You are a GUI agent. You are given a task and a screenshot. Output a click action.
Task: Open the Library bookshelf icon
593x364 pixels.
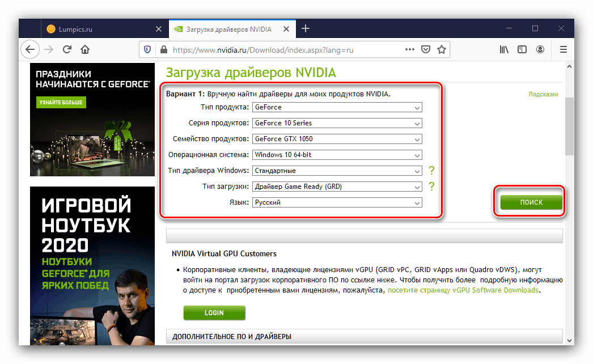(504, 49)
